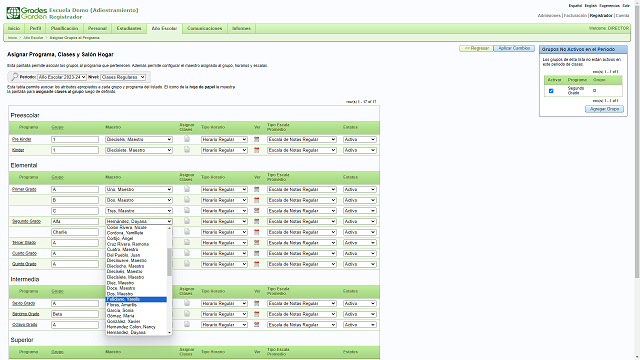Click the Aplicar Cambios button
Screen dimensions: 640x360
[514, 48]
